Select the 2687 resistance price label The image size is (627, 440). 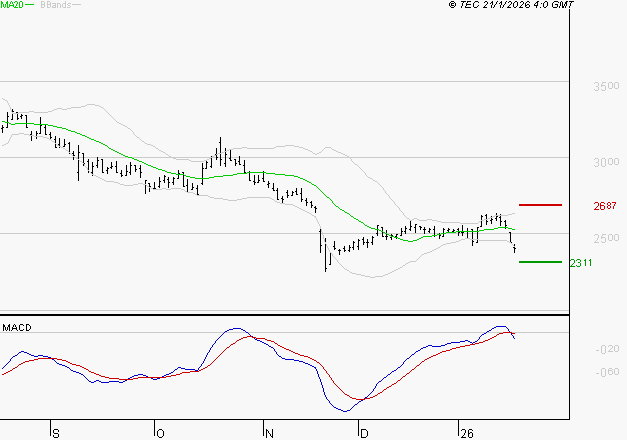pos(604,206)
